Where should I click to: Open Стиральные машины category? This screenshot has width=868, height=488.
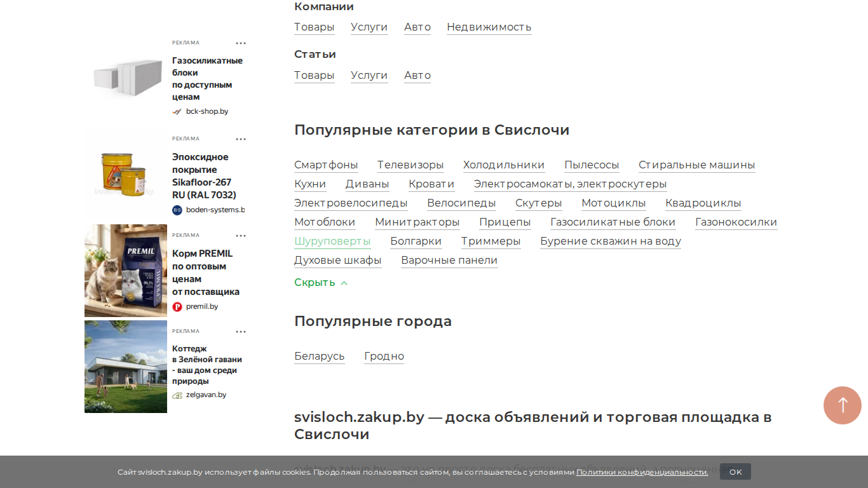[697, 165]
